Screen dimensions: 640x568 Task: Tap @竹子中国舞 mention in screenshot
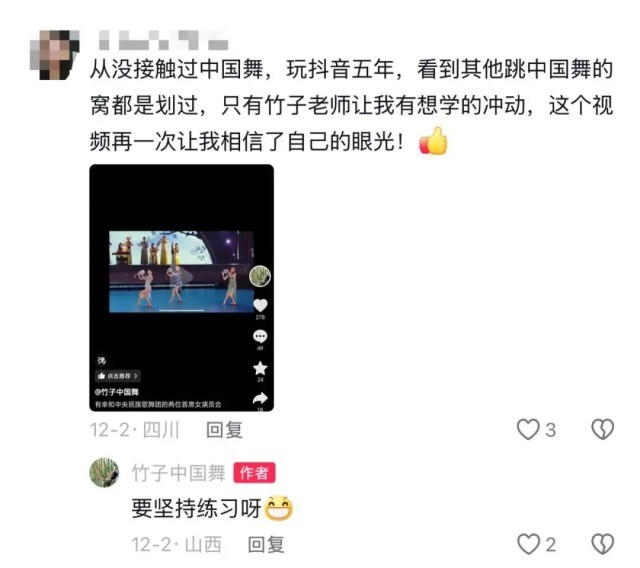[117, 392]
